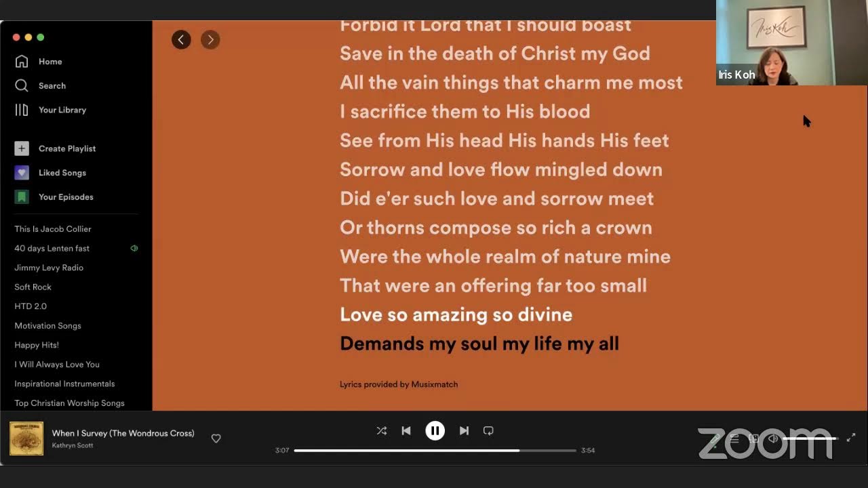Open Your Library

pyautogui.click(x=51, y=110)
